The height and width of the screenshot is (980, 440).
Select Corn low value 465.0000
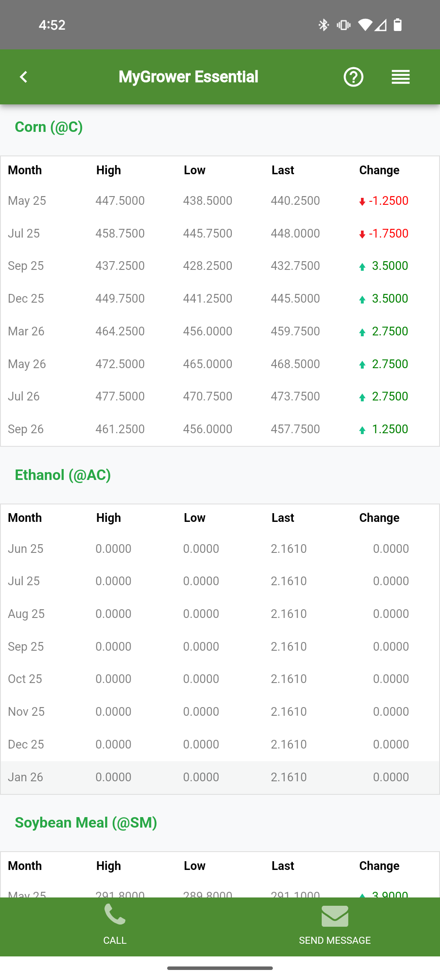click(208, 364)
